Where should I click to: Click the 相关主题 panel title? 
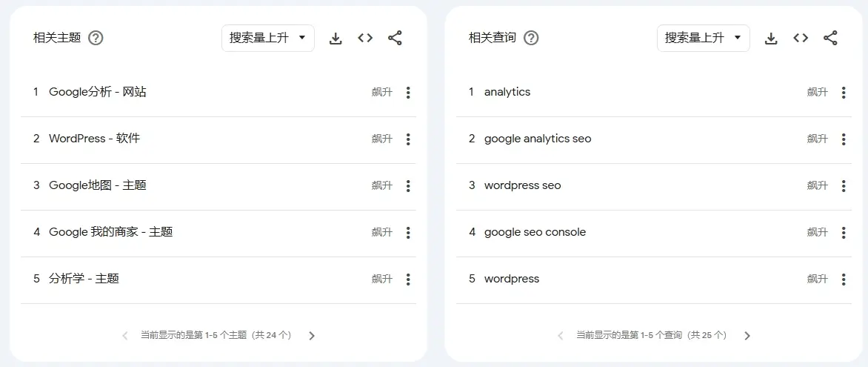coord(57,38)
